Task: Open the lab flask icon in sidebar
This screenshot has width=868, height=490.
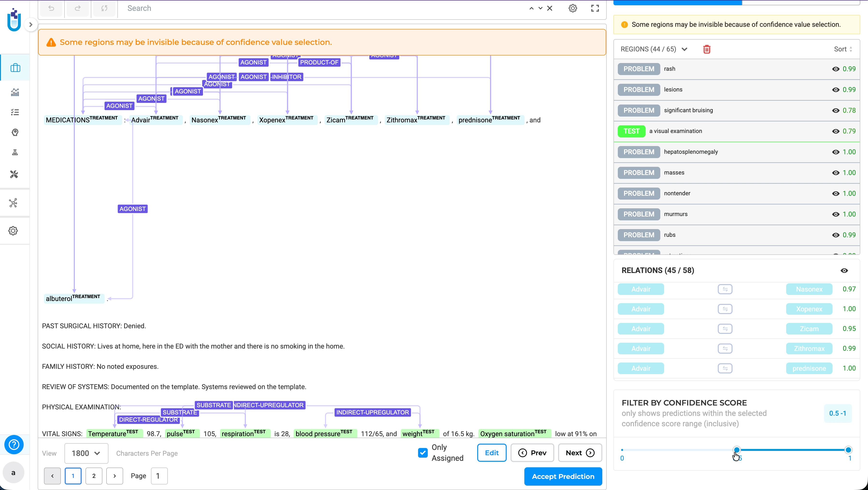Action: (x=15, y=153)
